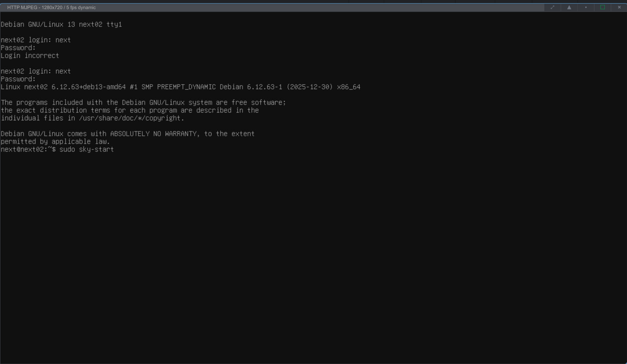Click the Debian GNU/Linux 13 banner line

[61, 25]
